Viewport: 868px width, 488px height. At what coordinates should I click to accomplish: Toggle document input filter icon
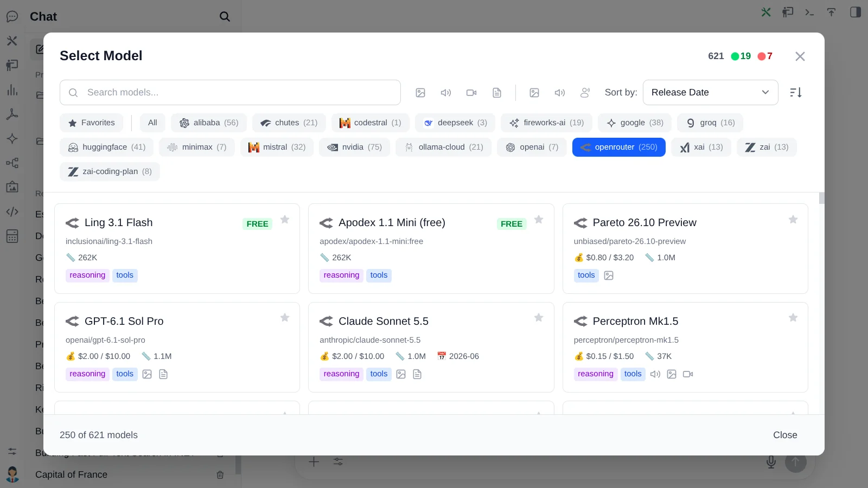click(x=497, y=93)
